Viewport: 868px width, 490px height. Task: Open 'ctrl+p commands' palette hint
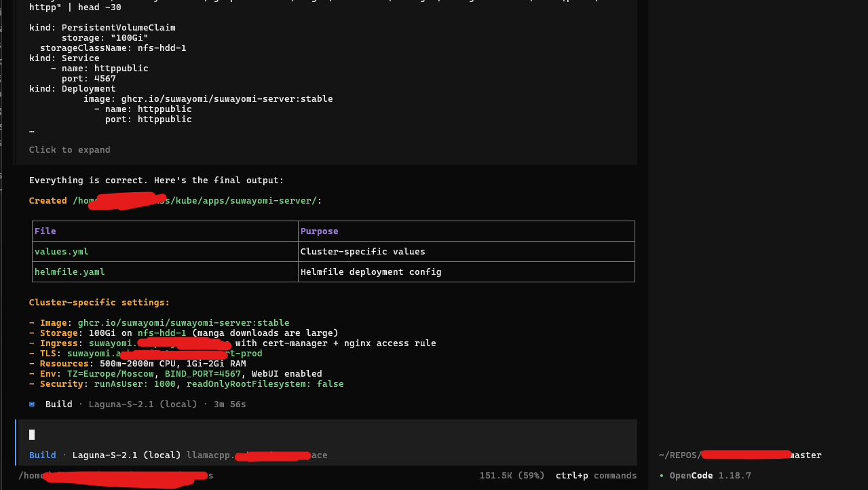596,476
